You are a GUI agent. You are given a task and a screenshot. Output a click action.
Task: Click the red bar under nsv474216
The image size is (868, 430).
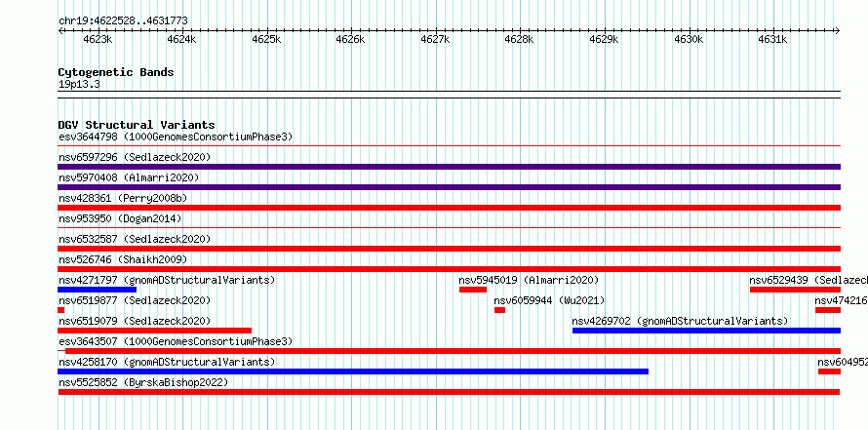pyautogui.click(x=828, y=310)
